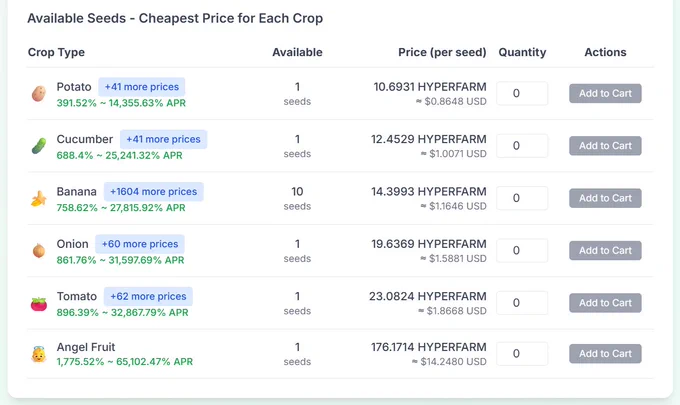Screen dimensions: 680x405
Task: Click the Cucumber crop icon
Action: point(39,146)
